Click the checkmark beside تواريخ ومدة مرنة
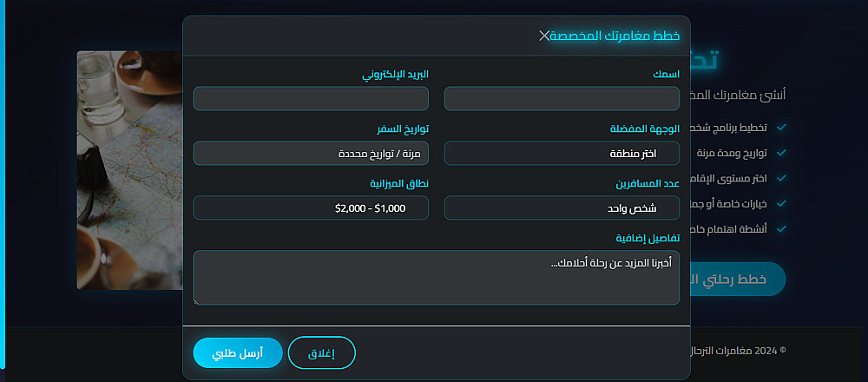The image size is (868, 382). pyautogui.click(x=781, y=153)
